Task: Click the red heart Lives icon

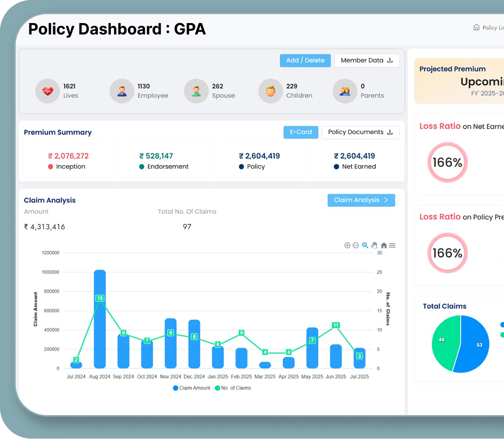Action: tap(47, 91)
